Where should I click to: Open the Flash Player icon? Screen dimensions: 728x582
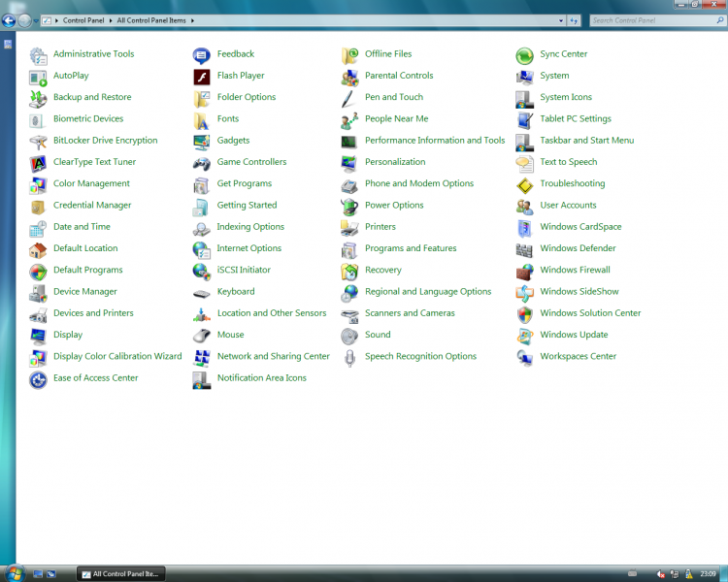(202, 77)
